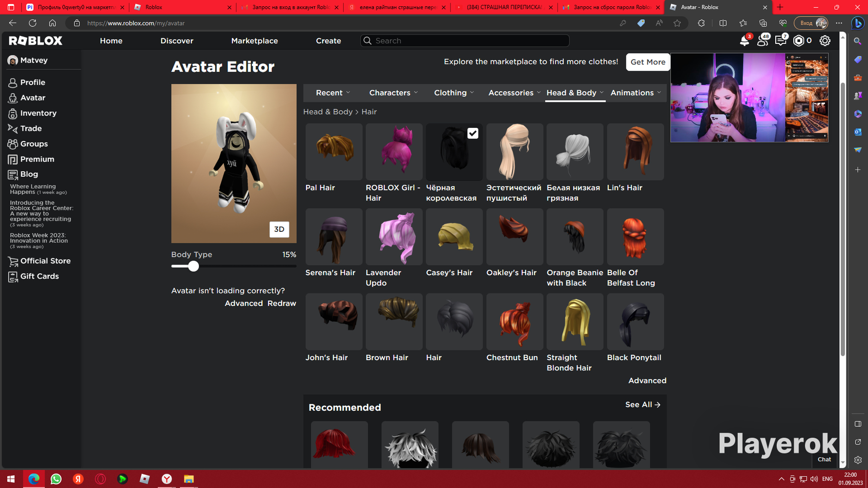The height and width of the screenshot is (488, 868).
Task: Show hidden system tray icons
Action: pyautogui.click(x=781, y=479)
